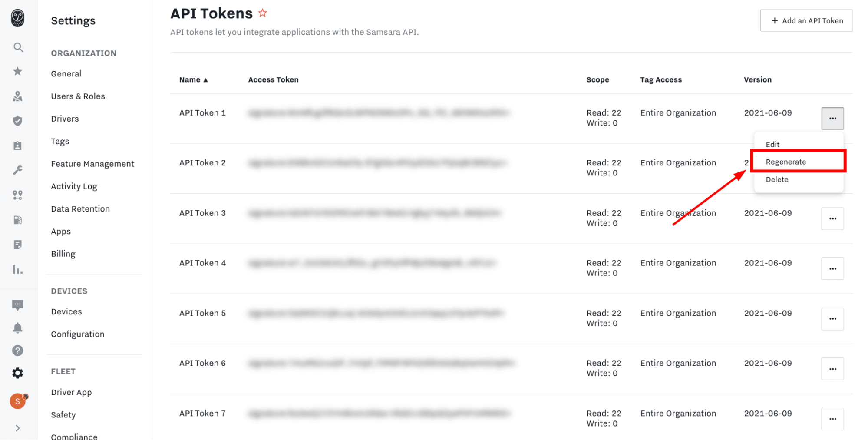The height and width of the screenshot is (440, 868).
Task: Open favorites star icon in left rail
Action: tap(18, 71)
